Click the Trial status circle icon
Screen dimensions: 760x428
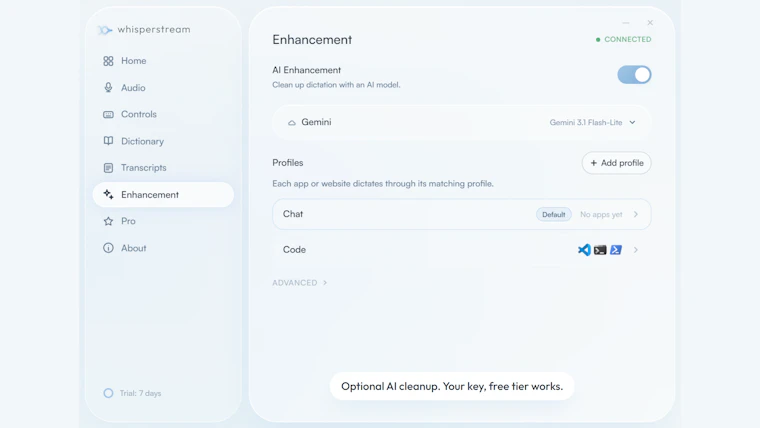coord(108,393)
